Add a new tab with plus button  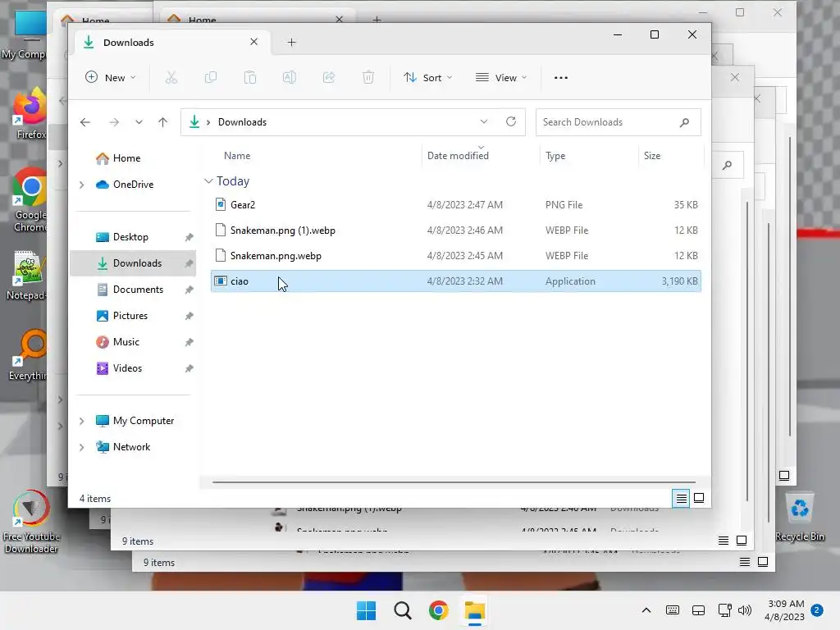291,43
